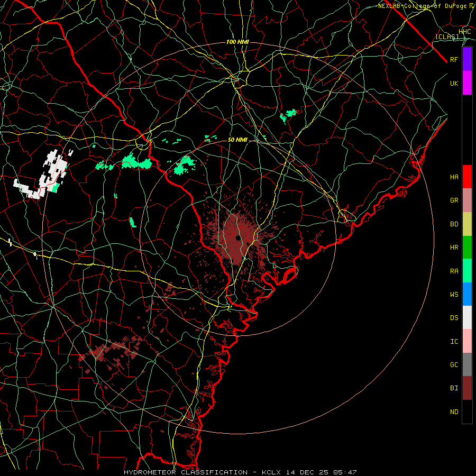Screen dimensions: 476x476
Task: Select the WS blue legend swatch
Action: 467,294
